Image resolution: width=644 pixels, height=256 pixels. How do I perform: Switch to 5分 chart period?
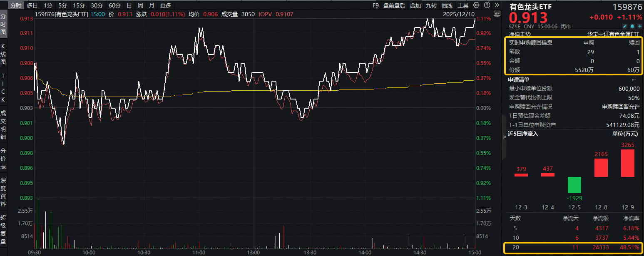coord(62,5)
